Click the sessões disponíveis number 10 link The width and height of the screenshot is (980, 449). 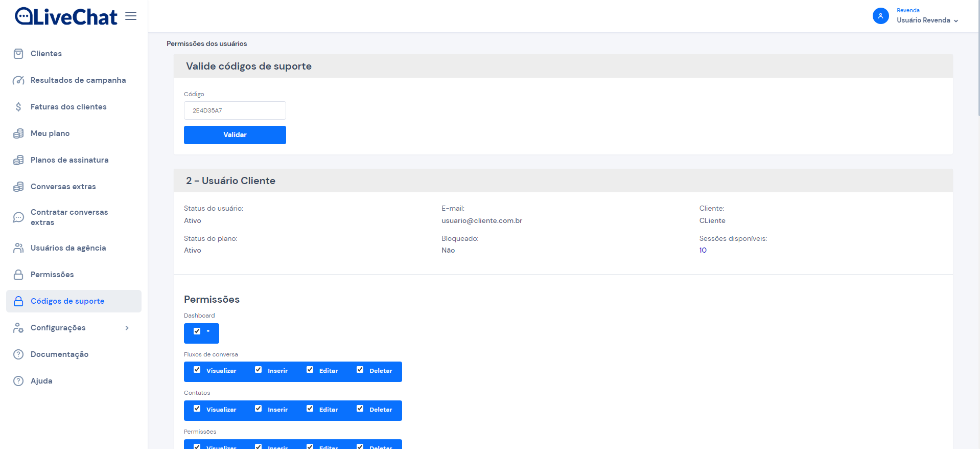pos(703,250)
